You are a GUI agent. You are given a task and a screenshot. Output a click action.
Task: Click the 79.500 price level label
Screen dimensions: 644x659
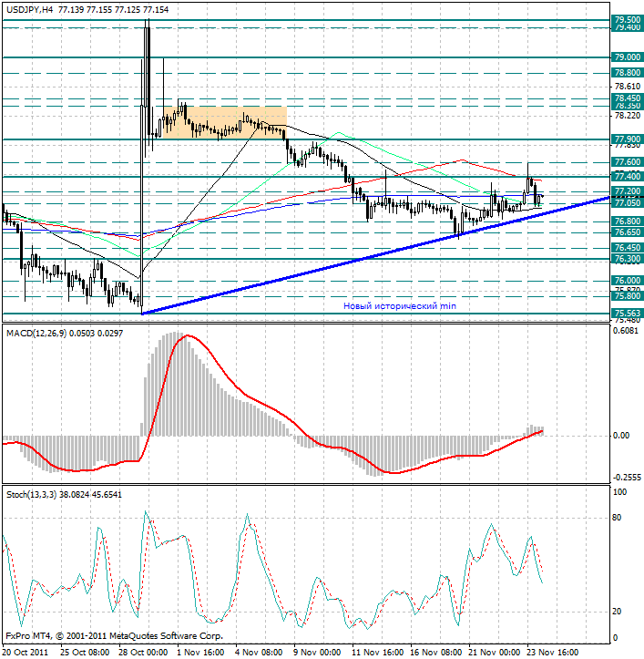[626, 19]
